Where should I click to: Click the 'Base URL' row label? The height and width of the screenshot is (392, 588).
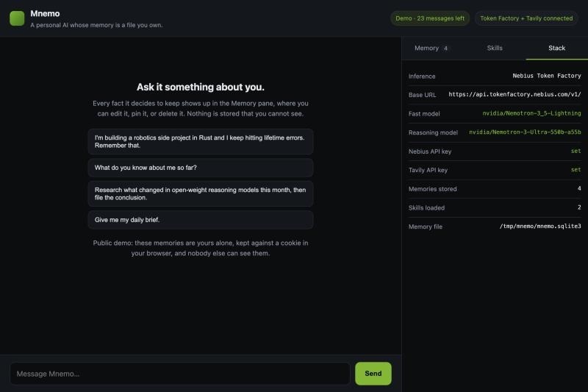click(x=422, y=95)
